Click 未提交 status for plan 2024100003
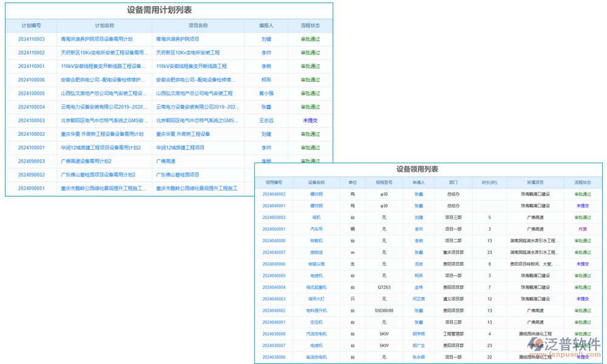The height and width of the screenshot is (364, 607). tap(310, 120)
